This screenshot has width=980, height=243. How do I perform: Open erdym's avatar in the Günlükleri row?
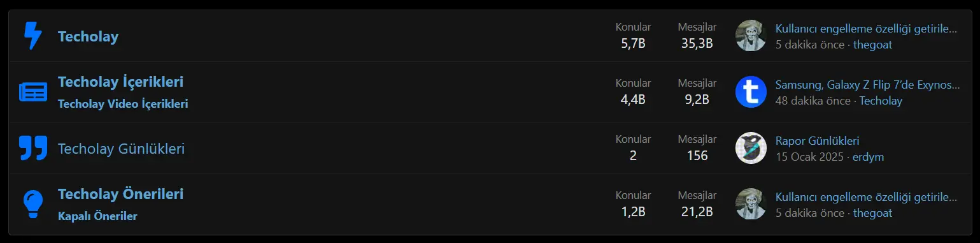click(751, 149)
